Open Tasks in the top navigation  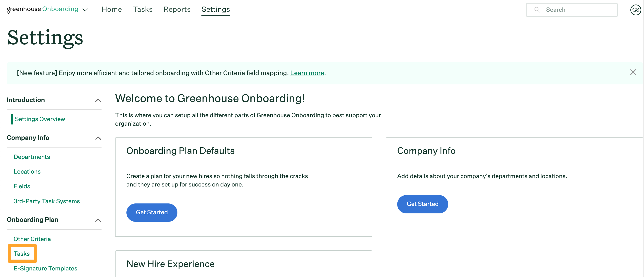[x=143, y=9]
